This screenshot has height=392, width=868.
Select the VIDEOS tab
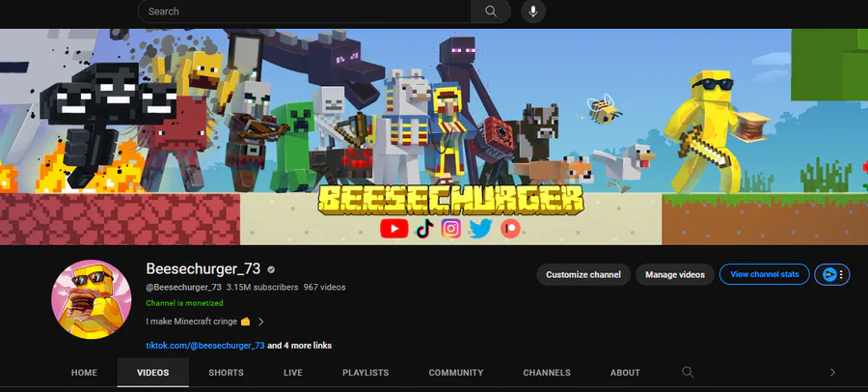point(152,373)
